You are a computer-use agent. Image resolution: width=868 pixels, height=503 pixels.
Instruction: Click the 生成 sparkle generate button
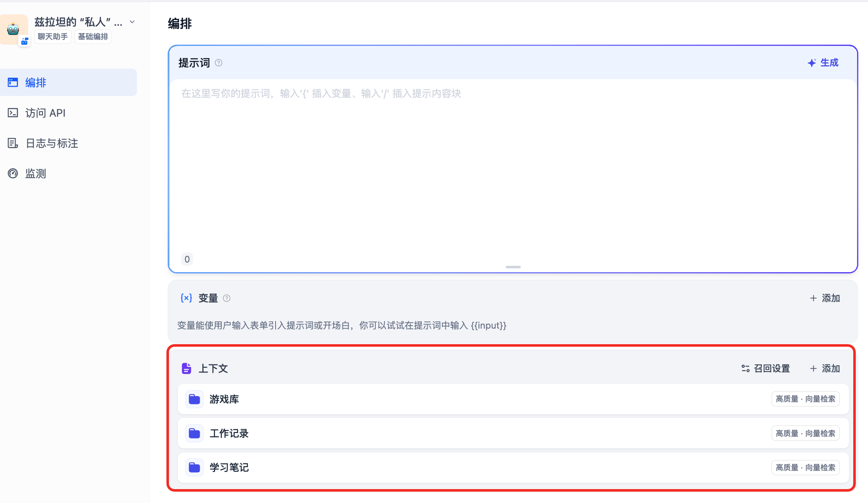823,63
